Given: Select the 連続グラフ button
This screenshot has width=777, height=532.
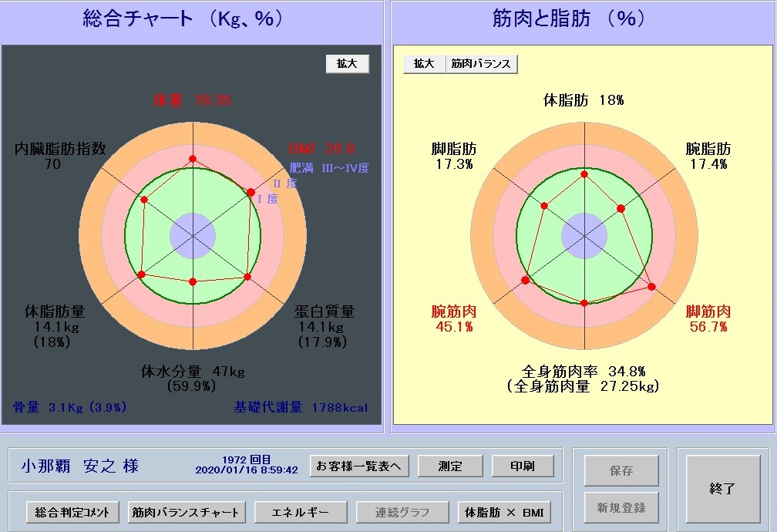Looking at the screenshot, I should click(x=401, y=512).
